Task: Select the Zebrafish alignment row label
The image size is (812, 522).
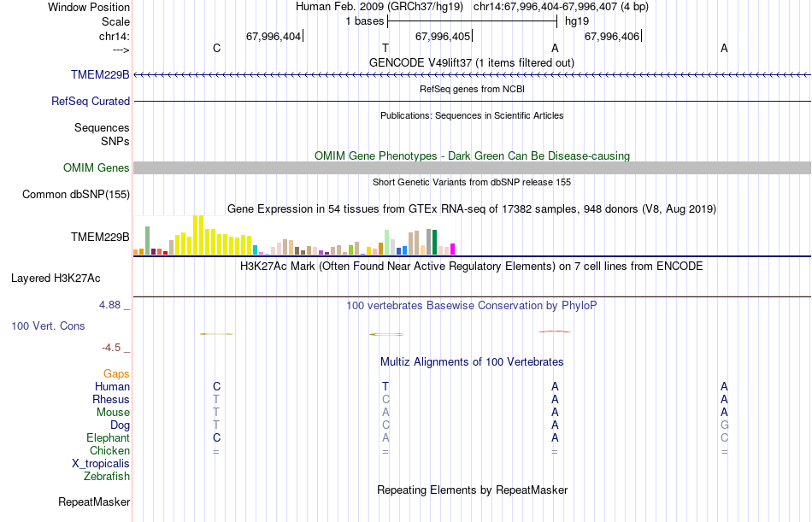Action: coord(107,476)
